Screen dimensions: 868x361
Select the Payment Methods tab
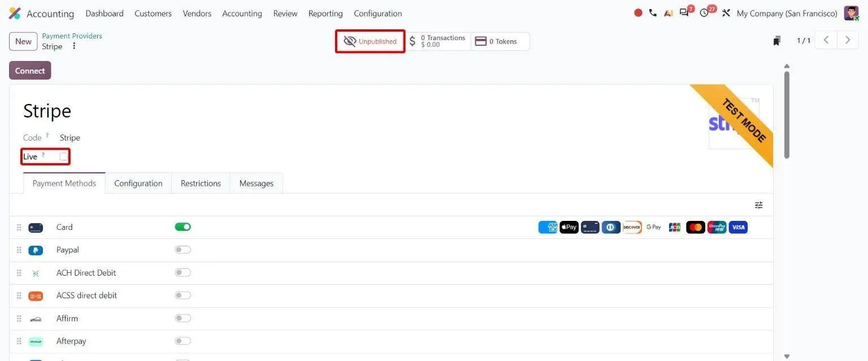pyautogui.click(x=64, y=183)
